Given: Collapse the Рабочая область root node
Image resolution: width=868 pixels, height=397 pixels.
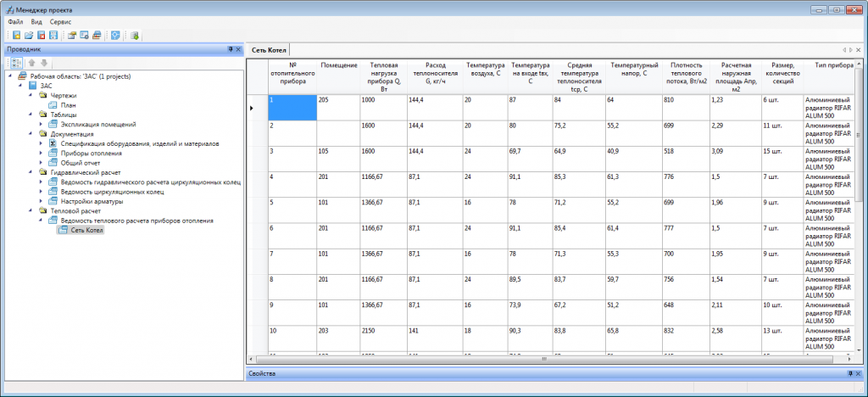Looking at the screenshot, I should [x=11, y=76].
